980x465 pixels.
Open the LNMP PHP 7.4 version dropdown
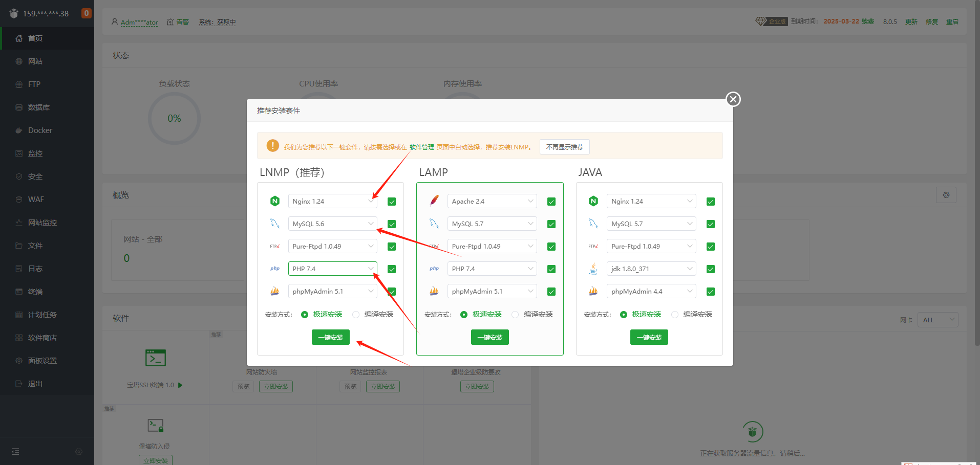click(x=332, y=269)
